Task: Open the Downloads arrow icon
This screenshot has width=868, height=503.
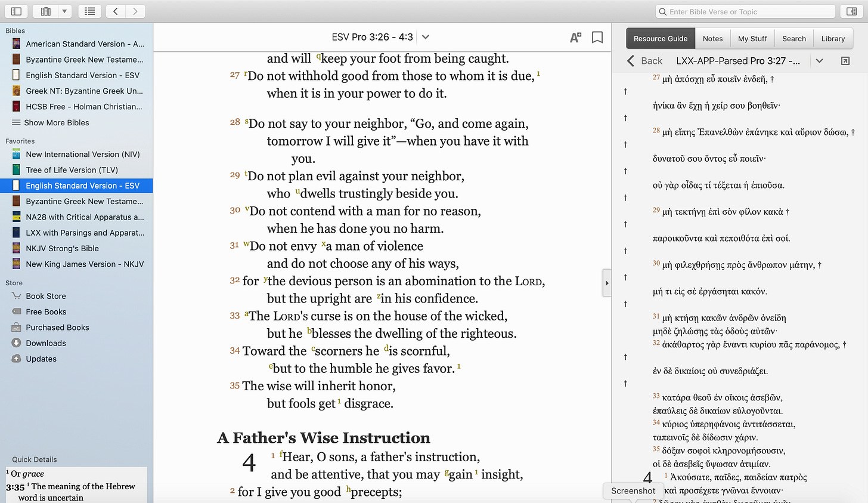Action: 16,343
